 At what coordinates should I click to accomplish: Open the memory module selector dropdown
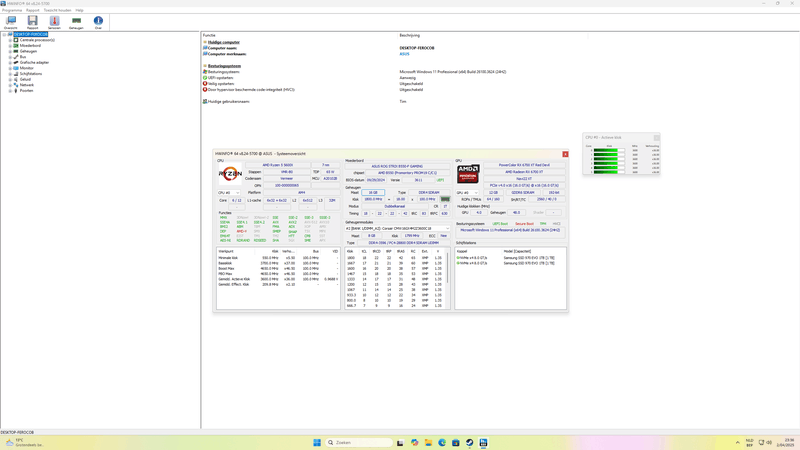pyautogui.click(x=397, y=229)
